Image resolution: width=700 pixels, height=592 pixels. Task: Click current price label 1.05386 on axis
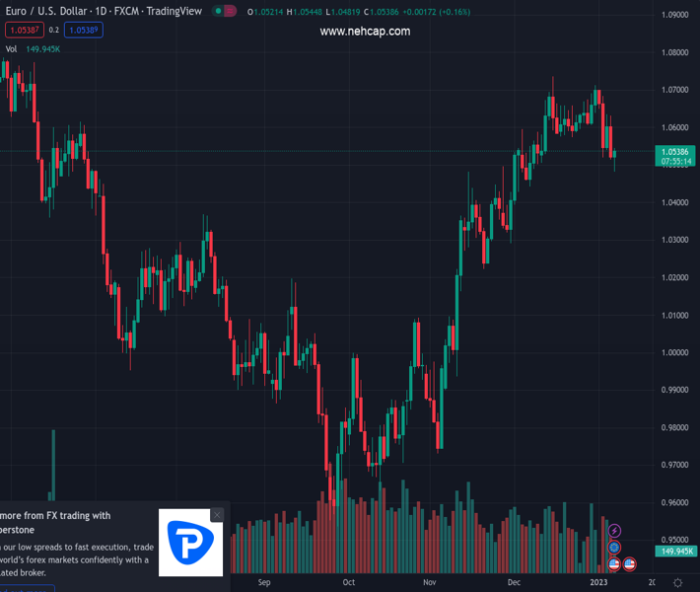(x=675, y=151)
